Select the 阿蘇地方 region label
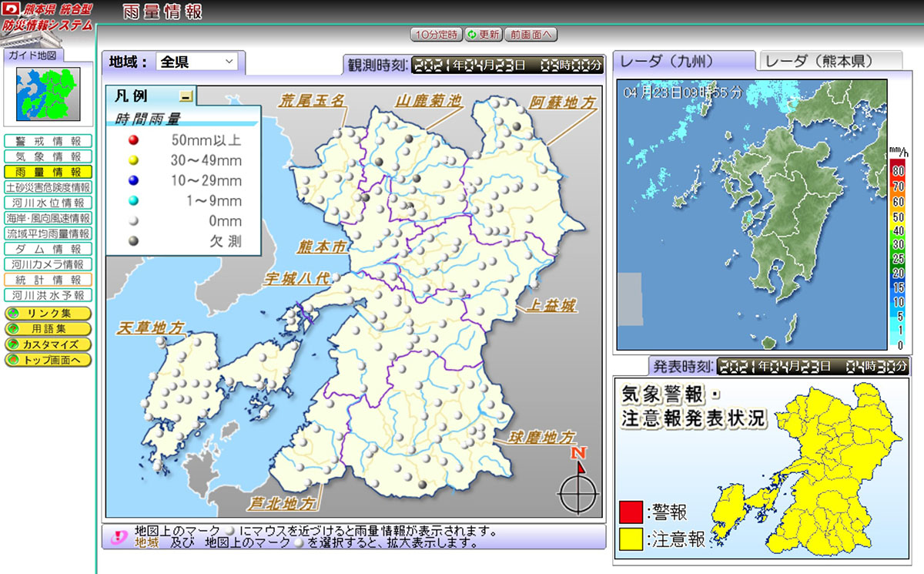 click(x=563, y=102)
